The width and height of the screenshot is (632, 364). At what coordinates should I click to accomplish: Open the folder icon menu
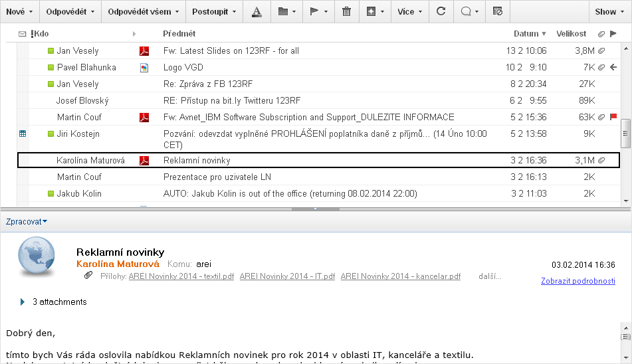286,11
